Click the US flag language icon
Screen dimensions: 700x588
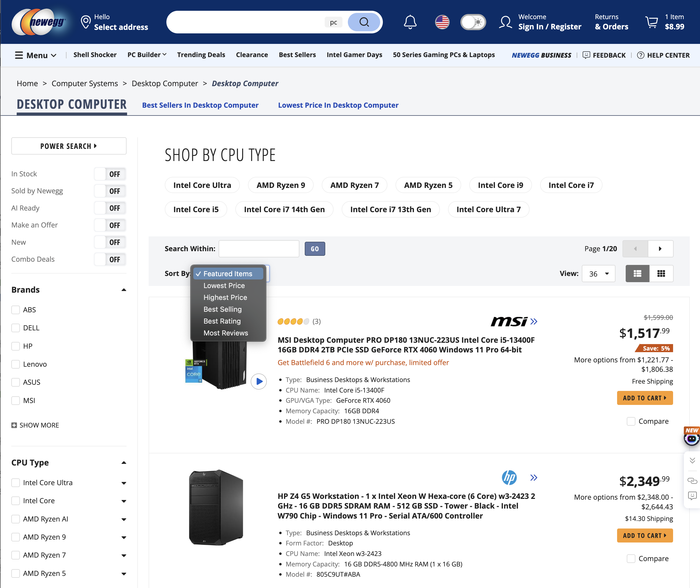click(442, 22)
